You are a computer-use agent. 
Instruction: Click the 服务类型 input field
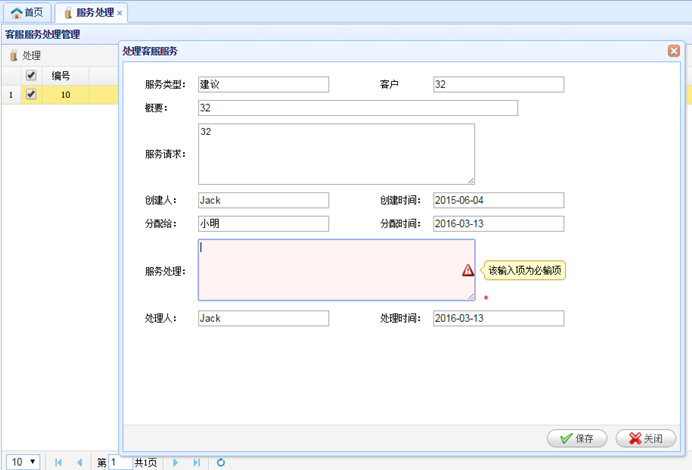coord(263,84)
